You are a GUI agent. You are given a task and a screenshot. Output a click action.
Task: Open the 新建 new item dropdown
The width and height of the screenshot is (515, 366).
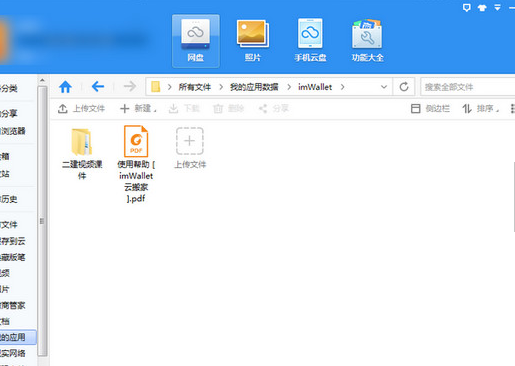pos(138,108)
